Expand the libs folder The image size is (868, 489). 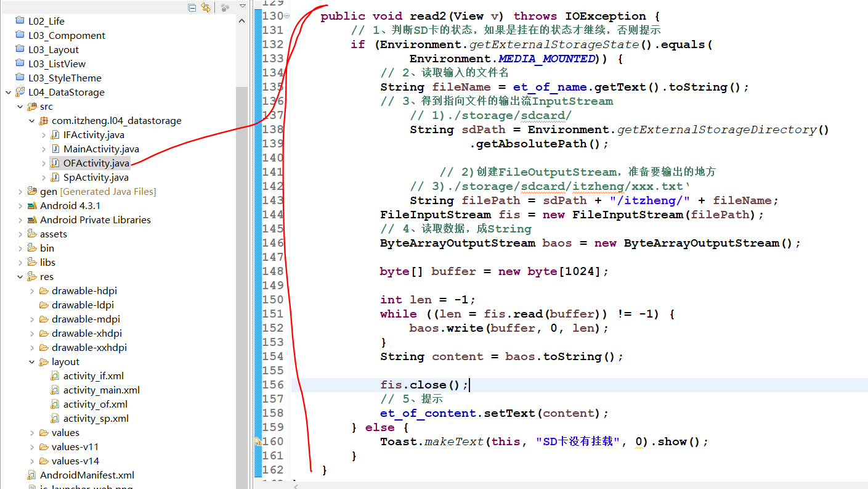20,262
